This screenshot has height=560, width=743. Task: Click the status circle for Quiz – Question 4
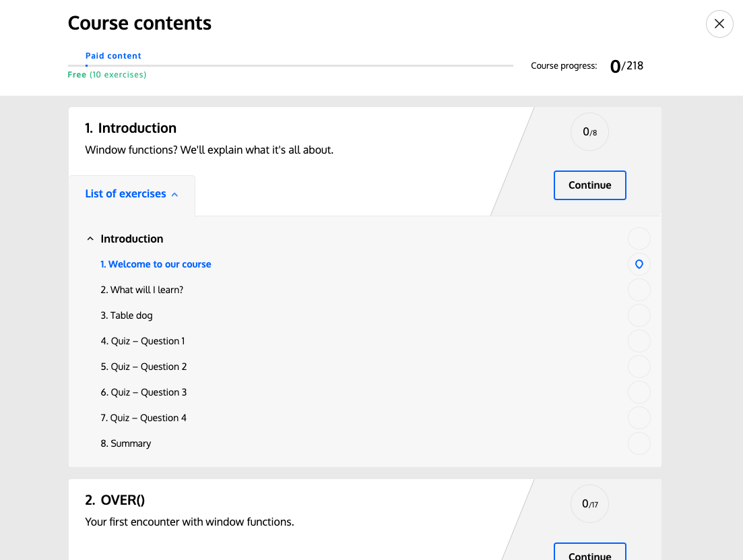coord(639,418)
